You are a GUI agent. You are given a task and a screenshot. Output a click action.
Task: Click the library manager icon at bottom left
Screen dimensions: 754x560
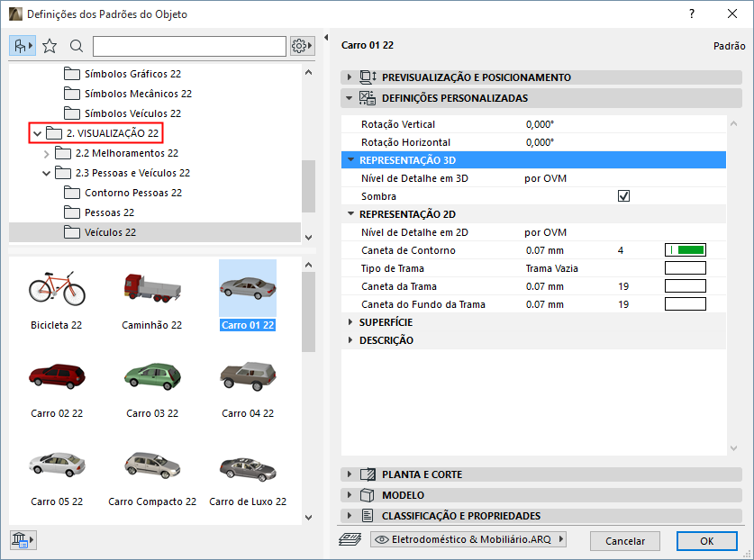tap(22, 540)
